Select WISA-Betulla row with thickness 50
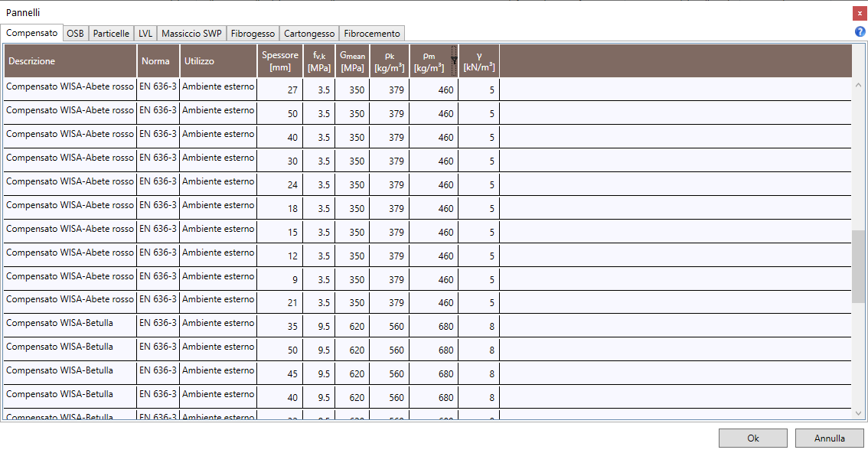The image size is (868, 453). coord(427,350)
